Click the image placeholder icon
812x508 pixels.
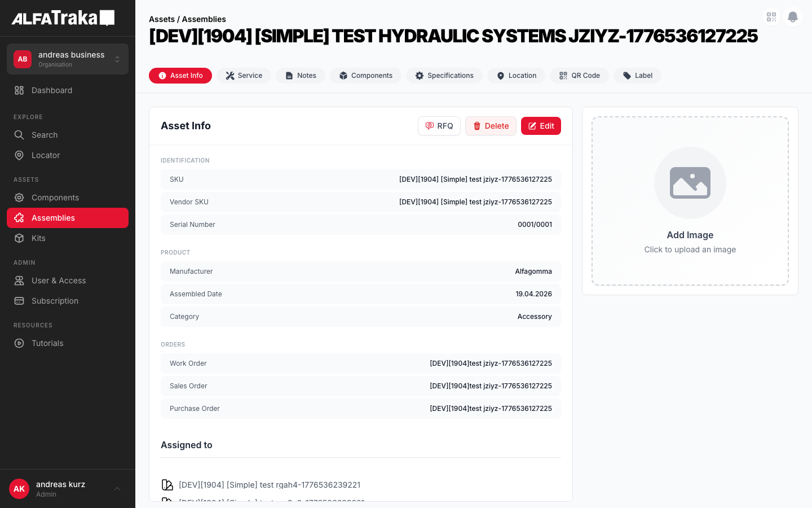tap(690, 183)
